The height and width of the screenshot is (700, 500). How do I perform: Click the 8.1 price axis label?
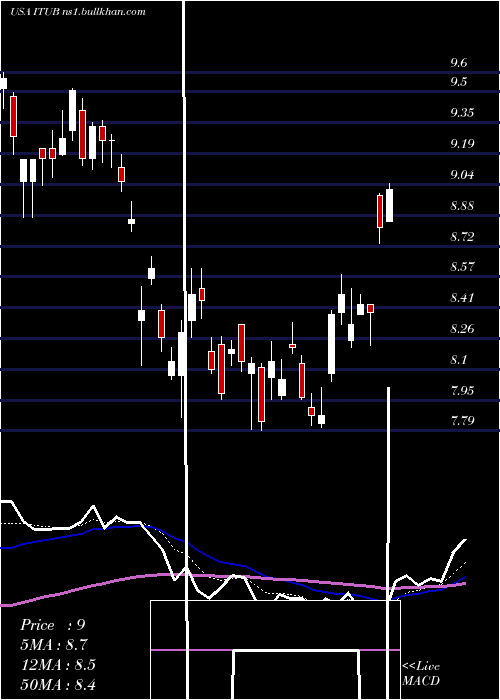coord(458,359)
